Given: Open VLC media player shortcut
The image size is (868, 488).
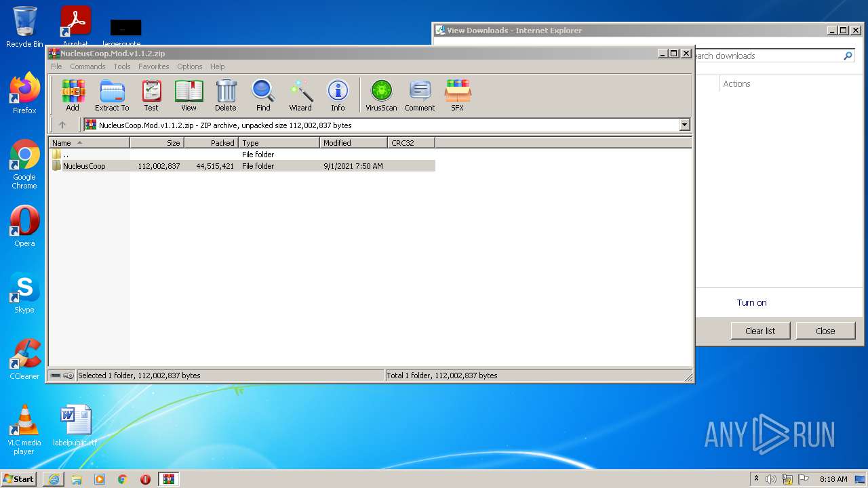Looking at the screenshot, I should (24, 430).
